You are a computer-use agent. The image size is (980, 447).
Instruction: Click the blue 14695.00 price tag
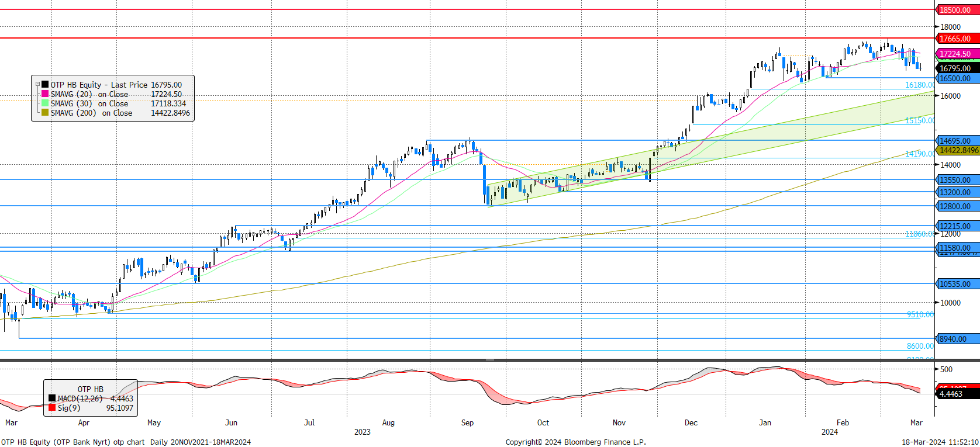pos(958,141)
